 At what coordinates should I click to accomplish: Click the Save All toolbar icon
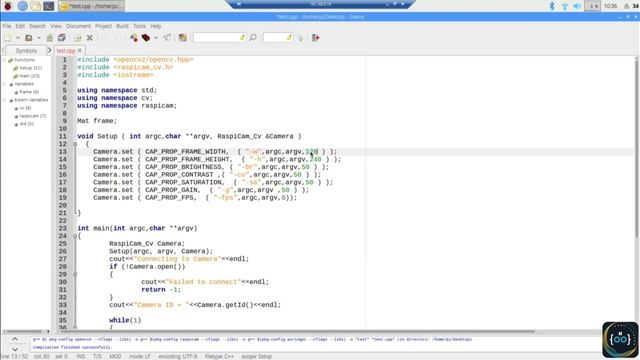[x=62, y=38]
